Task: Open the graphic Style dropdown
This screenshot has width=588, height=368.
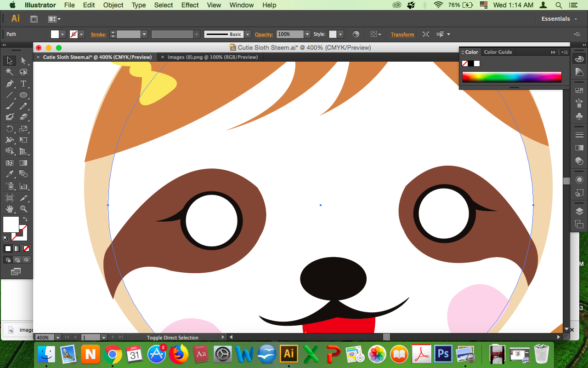Action: [x=340, y=34]
